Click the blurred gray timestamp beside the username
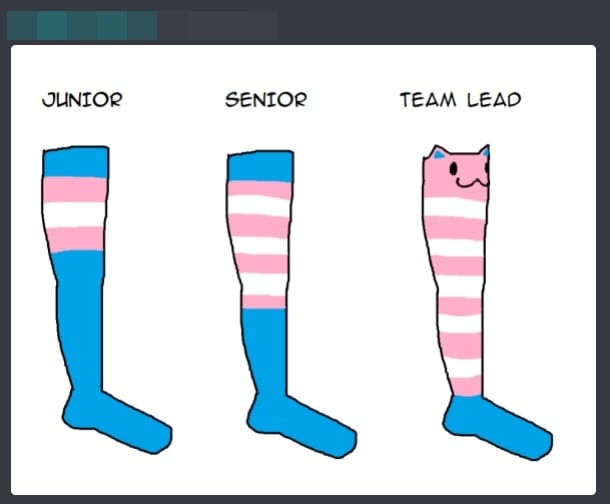610x504 pixels. pyautogui.click(x=217, y=25)
